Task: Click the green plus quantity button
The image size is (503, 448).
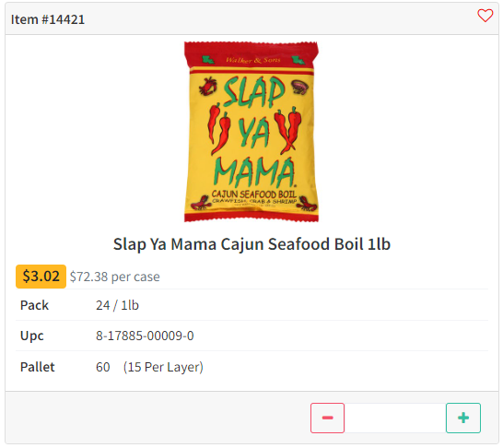Action: [x=462, y=418]
